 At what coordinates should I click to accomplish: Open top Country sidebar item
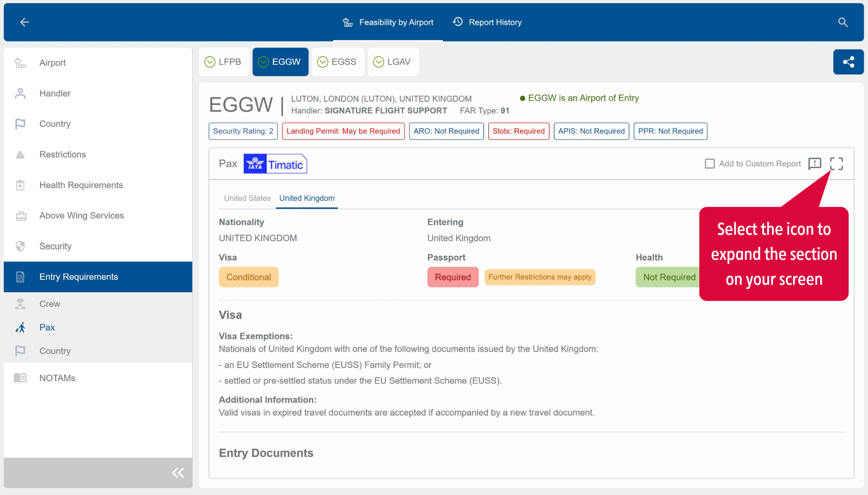coord(98,124)
